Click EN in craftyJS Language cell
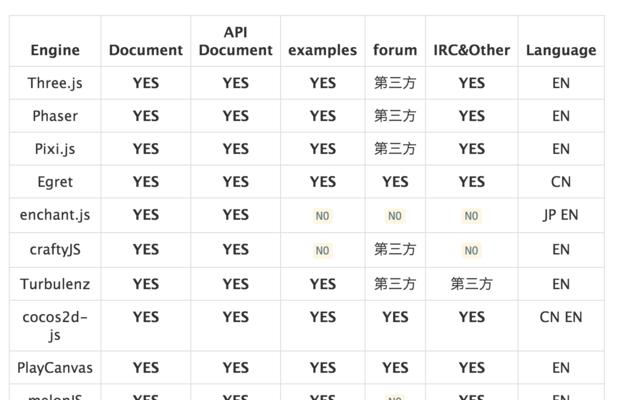 pyautogui.click(x=561, y=250)
